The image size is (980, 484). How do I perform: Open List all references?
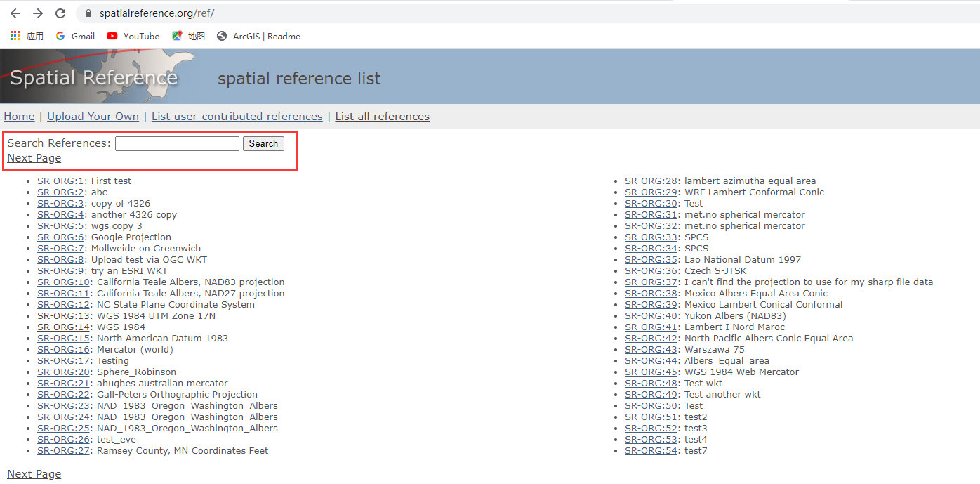tap(382, 116)
